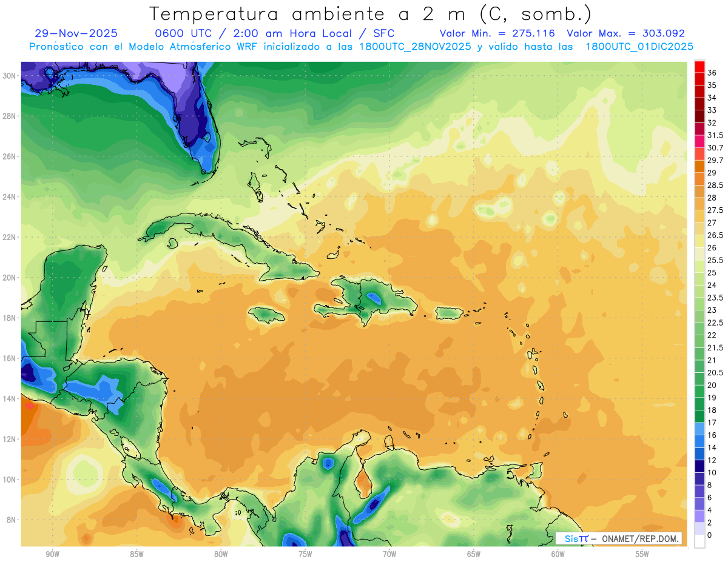Click the latitude axis label "22N"

9,237
